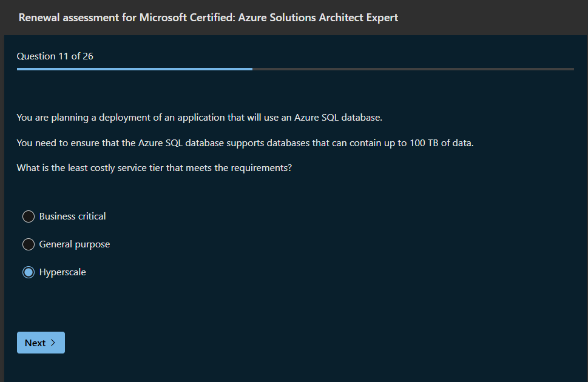Image resolution: width=588 pixels, height=382 pixels.
Task: Click the filled blue part of progress bar
Action: [133, 69]
